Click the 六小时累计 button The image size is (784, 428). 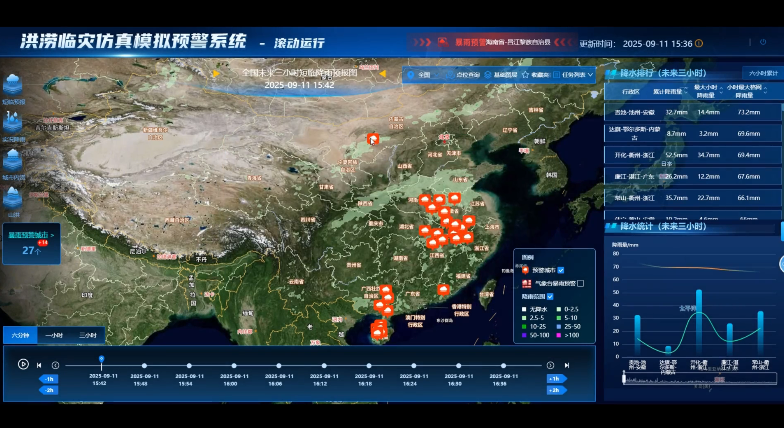point(761,73)
